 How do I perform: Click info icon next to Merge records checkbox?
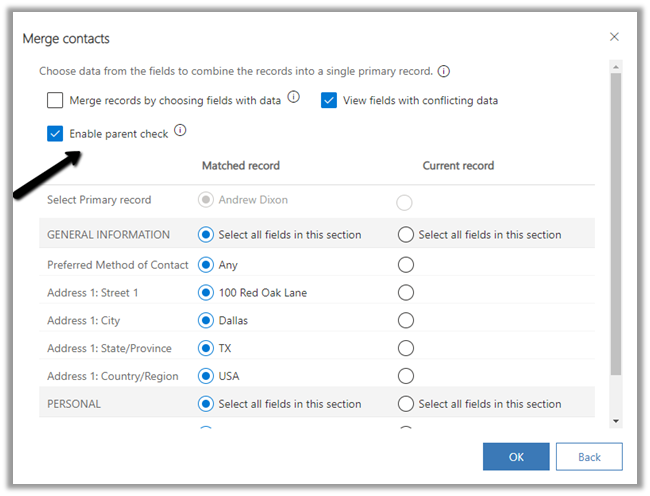pos(294,97)
